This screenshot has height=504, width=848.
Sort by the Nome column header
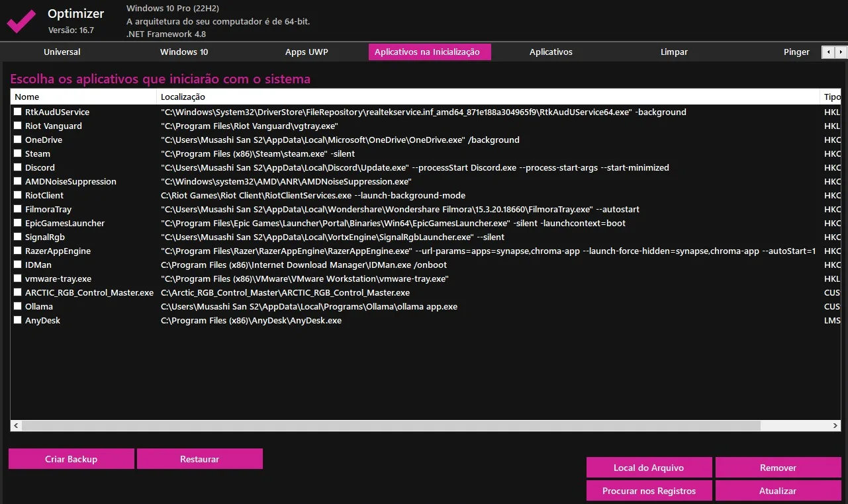click(83, 97)
